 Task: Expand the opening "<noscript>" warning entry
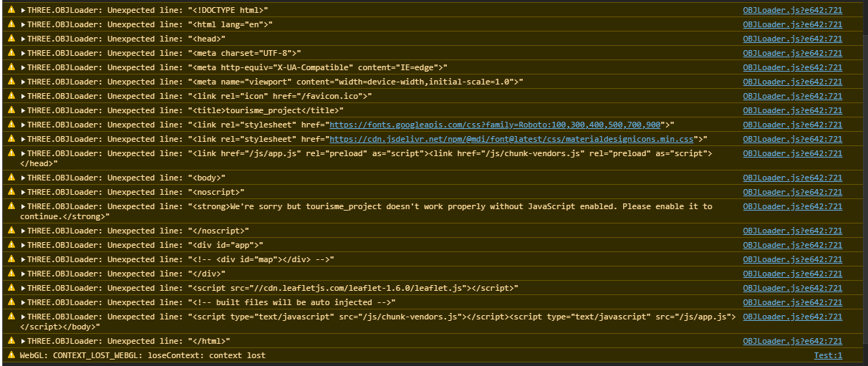[x=23, y=192]
